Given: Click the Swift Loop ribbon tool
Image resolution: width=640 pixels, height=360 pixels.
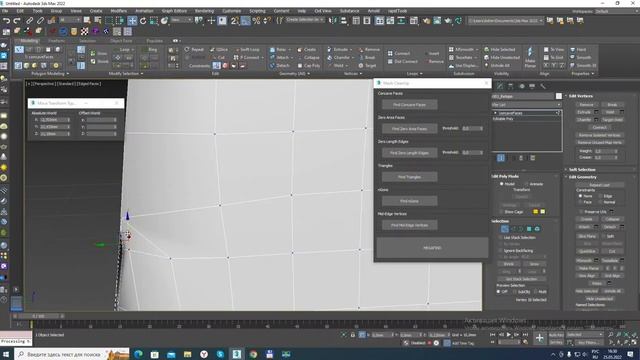Looking at the screenshot, I should coord(247,49).
